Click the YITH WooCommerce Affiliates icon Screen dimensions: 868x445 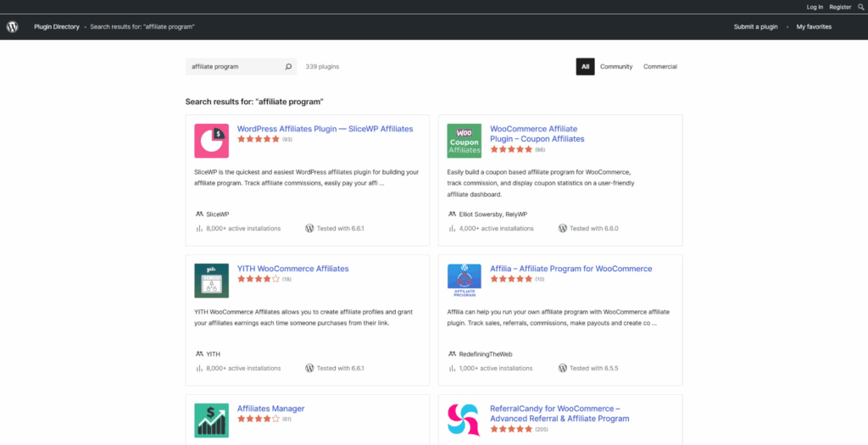click(211, 281)
